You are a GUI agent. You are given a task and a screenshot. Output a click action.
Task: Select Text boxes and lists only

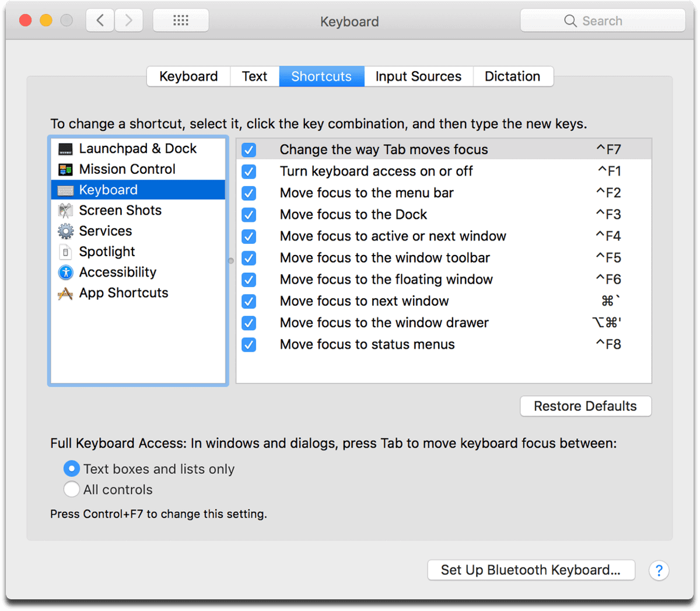pos(72,469)
